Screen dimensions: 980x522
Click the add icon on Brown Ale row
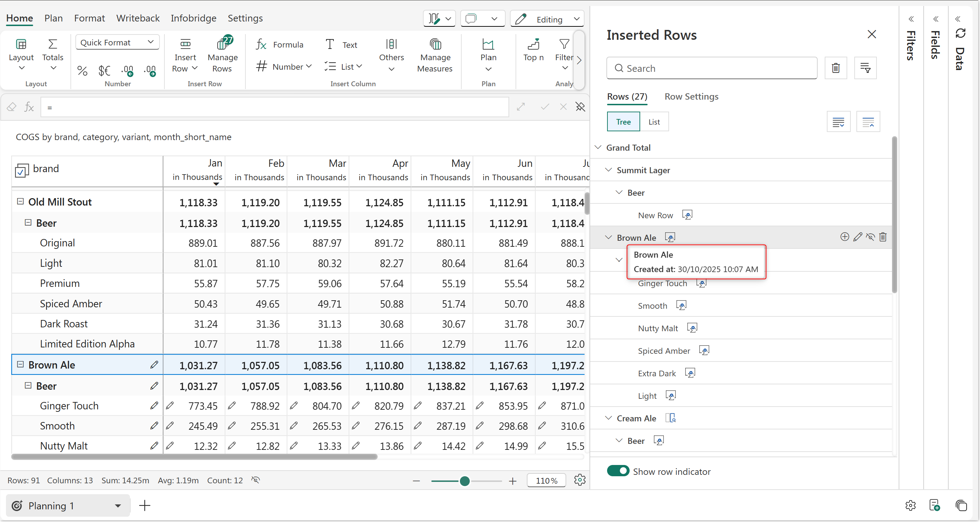coord(844,237)
